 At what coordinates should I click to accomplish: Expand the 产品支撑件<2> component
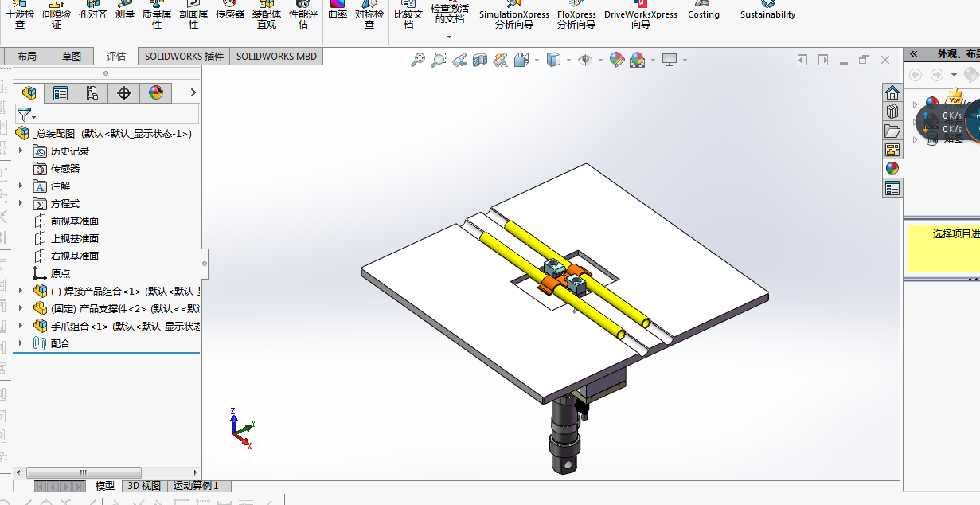tap(21, 308)
